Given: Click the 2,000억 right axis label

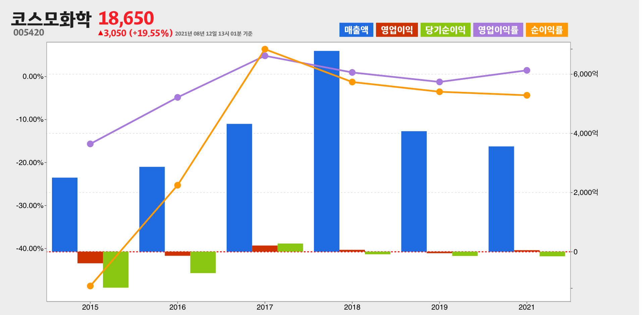Looking at the screenshot, I should click(x=586, y=193).
